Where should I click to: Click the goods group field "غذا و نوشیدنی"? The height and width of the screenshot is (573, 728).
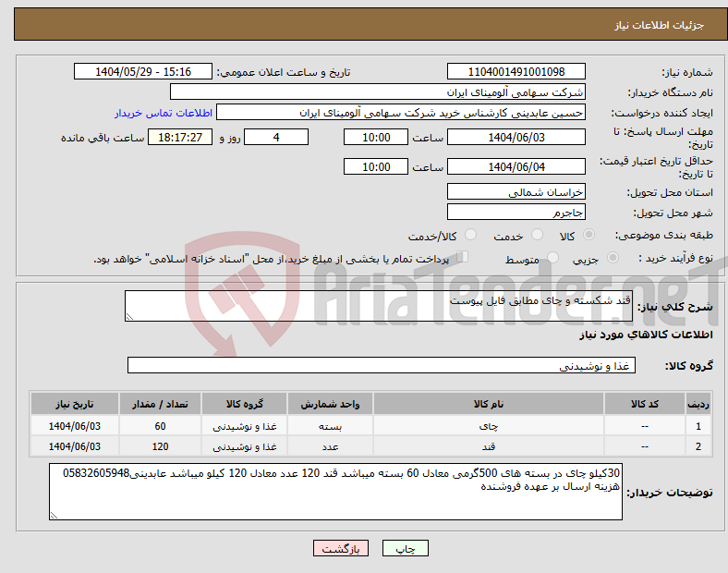click(379, 366)
